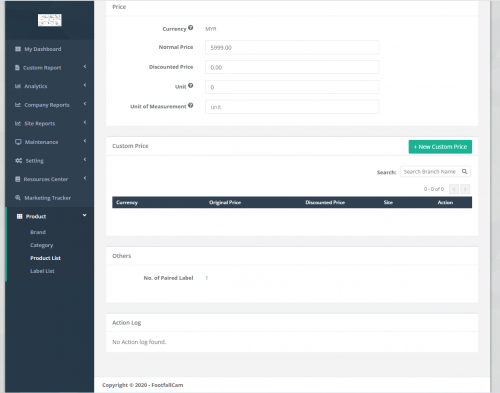This screenshot has width=500, height=393.
Task: Click the Action column header
Action: [x=445, y=202]
